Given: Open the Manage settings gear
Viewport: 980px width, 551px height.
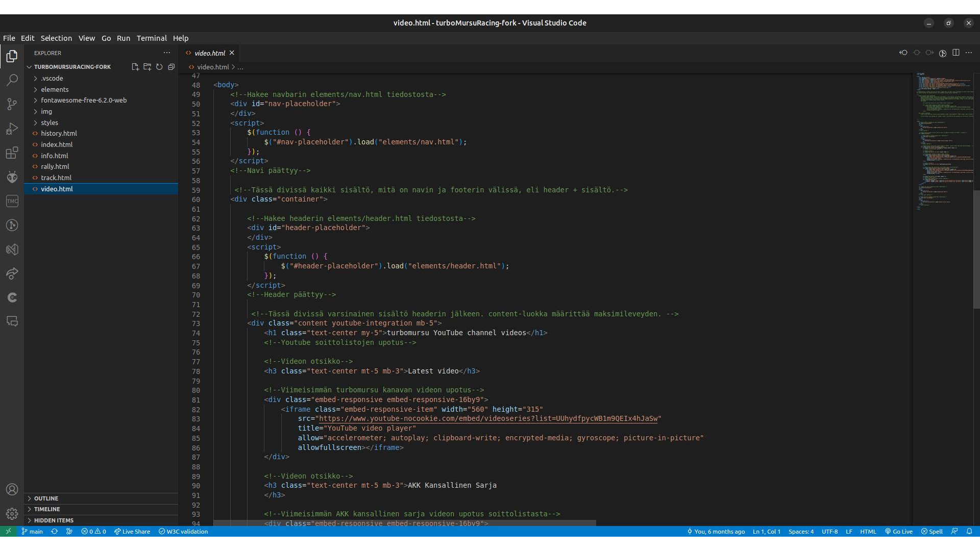Looking at the screenshot, I should click(12, 514).
